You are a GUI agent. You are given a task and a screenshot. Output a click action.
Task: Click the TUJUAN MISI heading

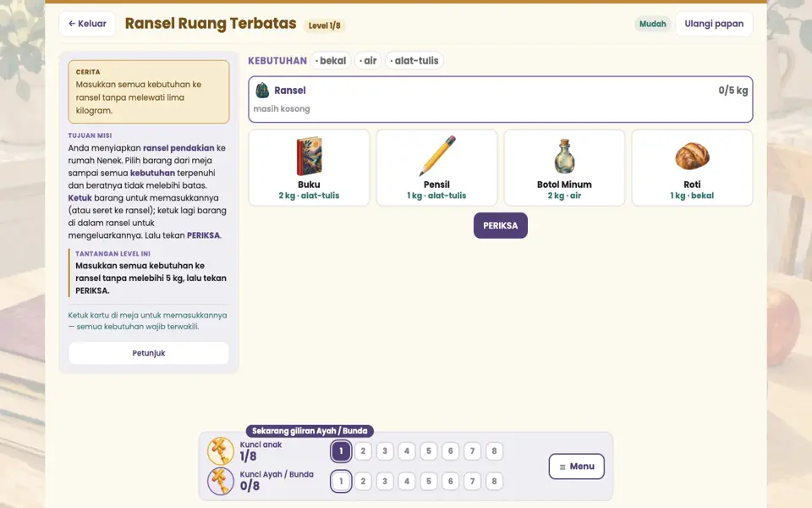91,135
